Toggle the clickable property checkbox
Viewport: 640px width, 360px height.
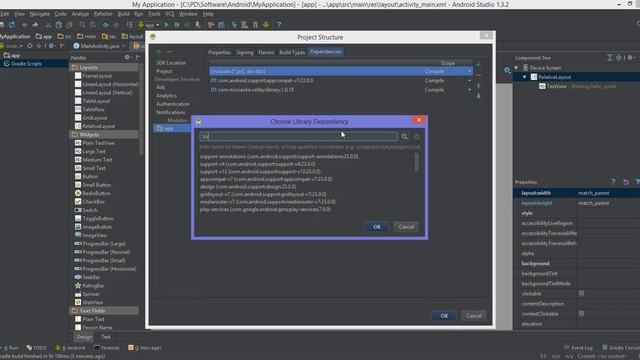(581, 293)
